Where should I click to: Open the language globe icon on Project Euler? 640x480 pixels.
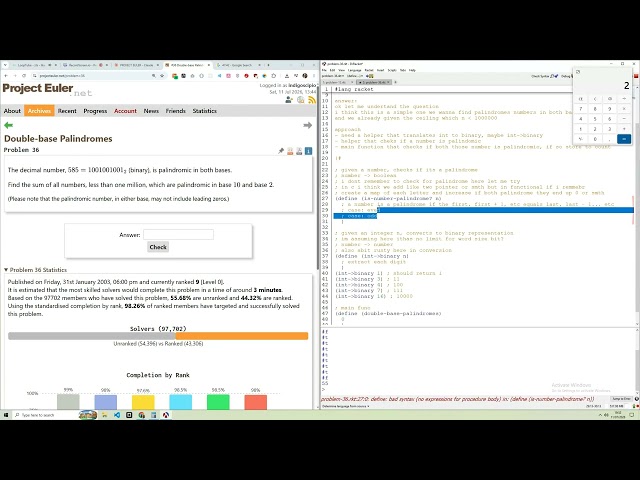[300, 100]
